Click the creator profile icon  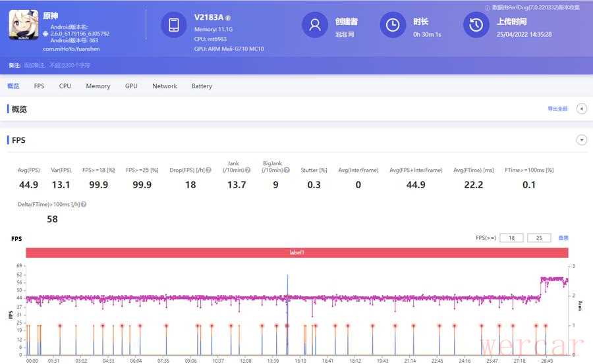315,25
